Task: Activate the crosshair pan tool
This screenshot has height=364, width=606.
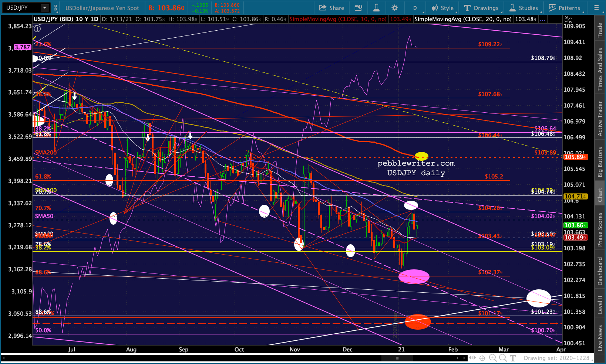Action: [x=482, y=358]
